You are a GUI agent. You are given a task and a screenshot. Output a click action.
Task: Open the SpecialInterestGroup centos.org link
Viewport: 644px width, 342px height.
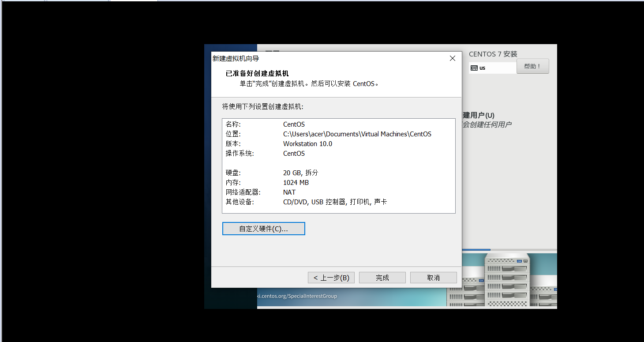[x=298, y=296]
